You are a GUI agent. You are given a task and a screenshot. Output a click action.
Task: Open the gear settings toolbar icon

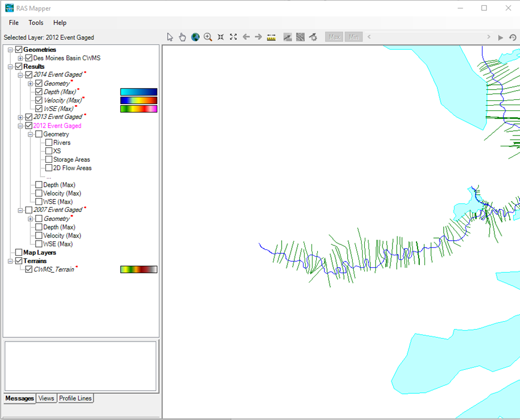(x=313, y=37)
